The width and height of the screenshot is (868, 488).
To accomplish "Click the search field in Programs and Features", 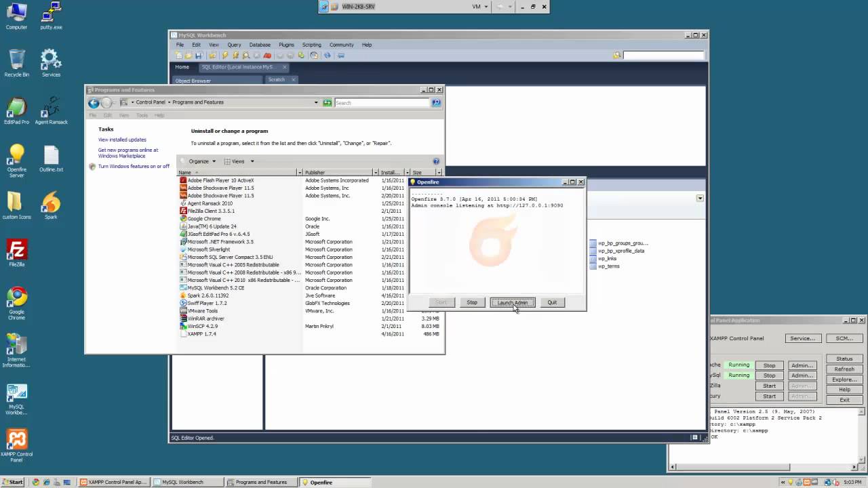I will (x=382, y=103).
